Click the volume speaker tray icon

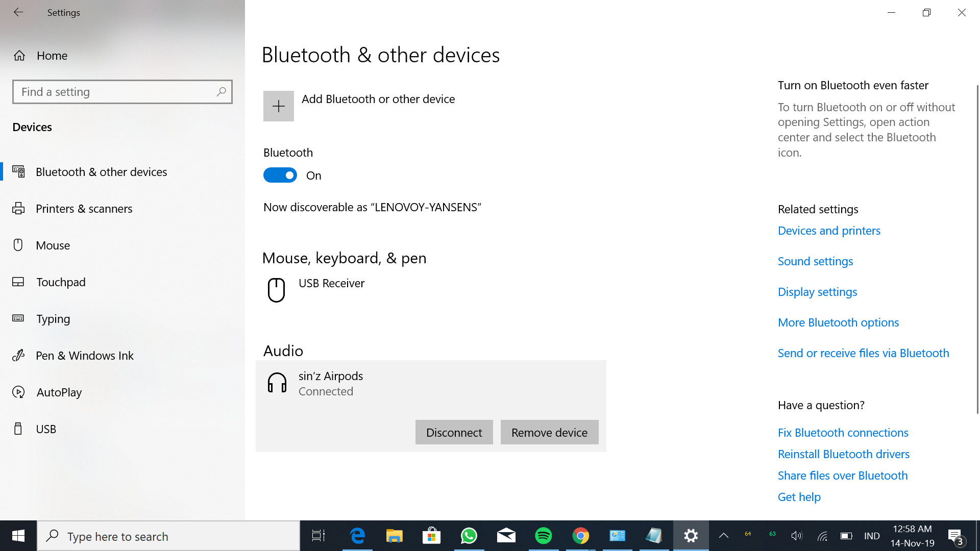797,536
